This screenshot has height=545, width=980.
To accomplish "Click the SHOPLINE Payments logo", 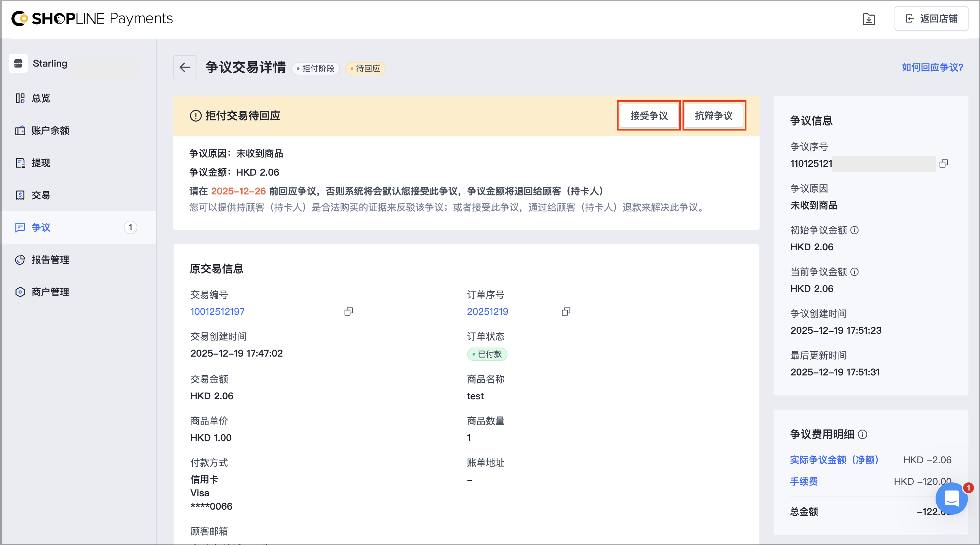I will (92, 19).
